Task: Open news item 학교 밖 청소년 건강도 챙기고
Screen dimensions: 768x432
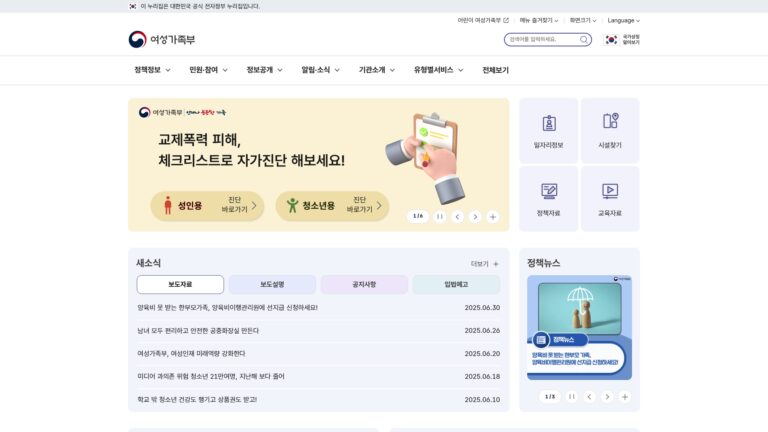Action: [x=197, y=399]
